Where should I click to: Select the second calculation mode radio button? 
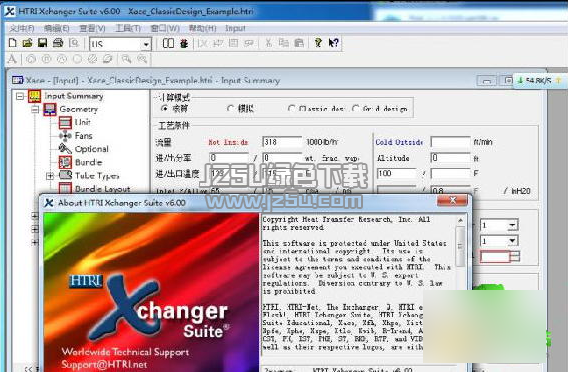coord(230,108)
